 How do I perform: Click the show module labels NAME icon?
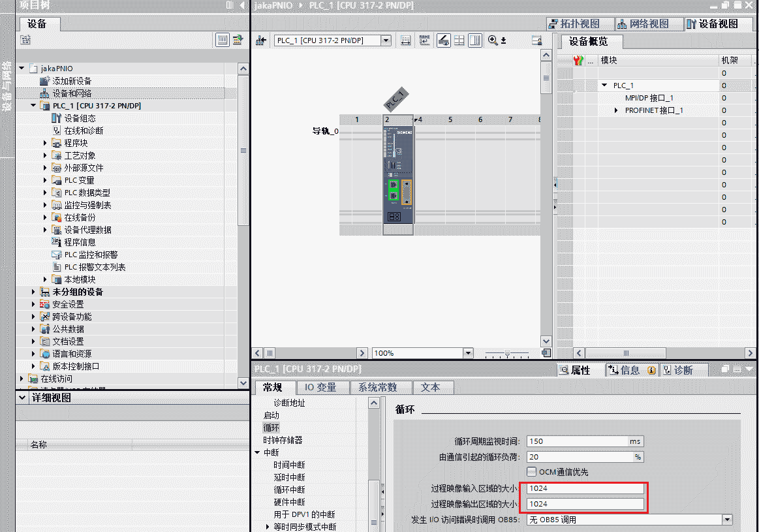425,40
